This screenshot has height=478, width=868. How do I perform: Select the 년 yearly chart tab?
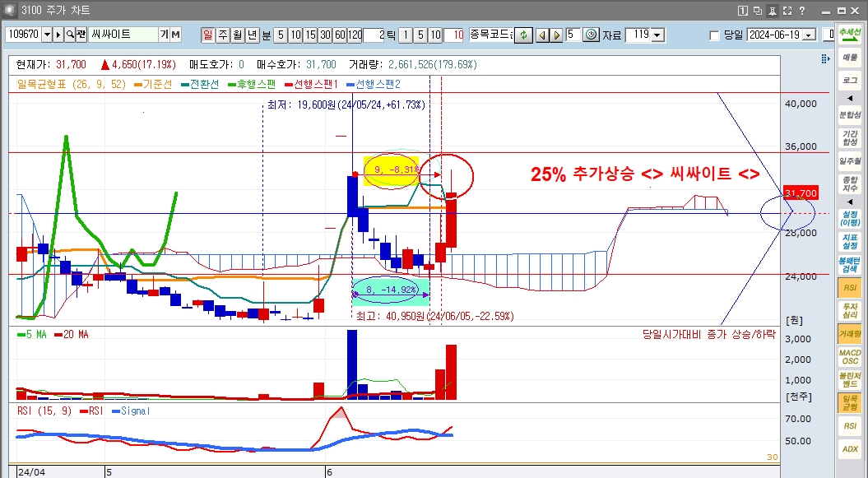click(252, 35)
